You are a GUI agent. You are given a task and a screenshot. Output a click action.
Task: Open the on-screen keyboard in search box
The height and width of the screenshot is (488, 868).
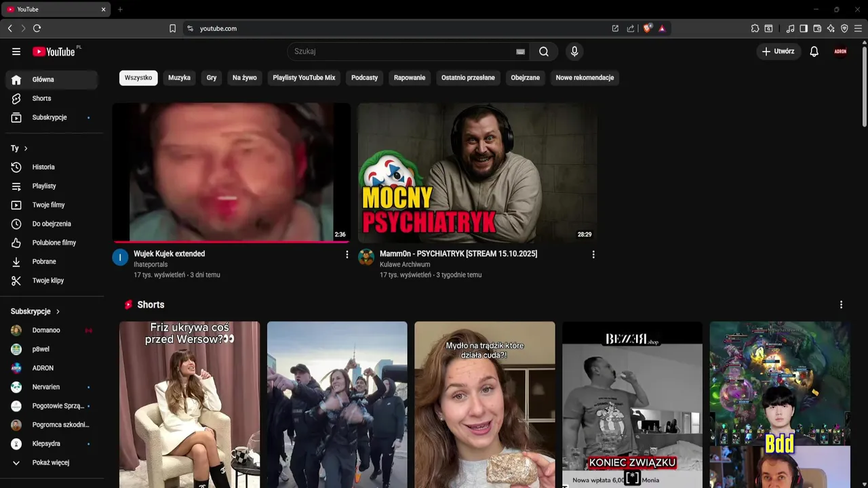pyautogui.click(x=520, y=52)
